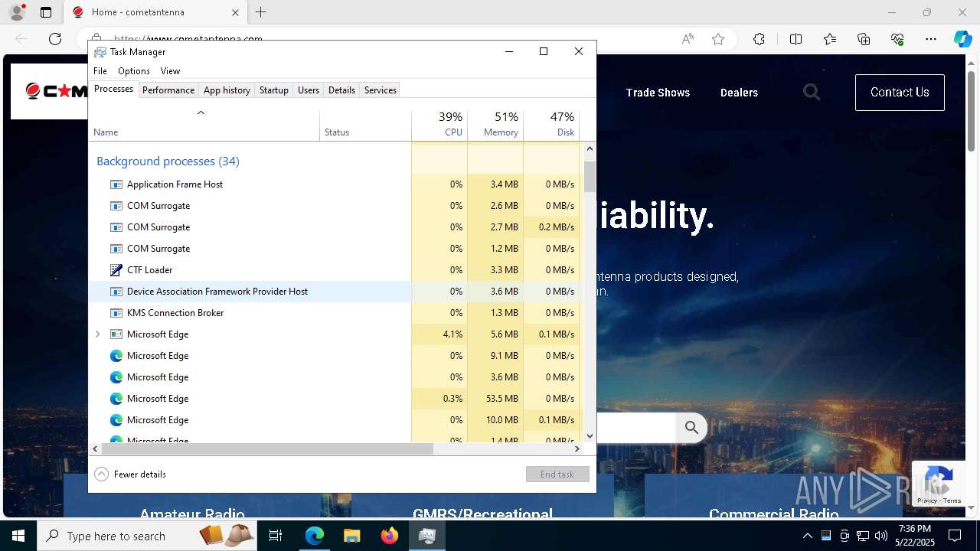Open the Copilot sidebar icon

tap(962, 39)
